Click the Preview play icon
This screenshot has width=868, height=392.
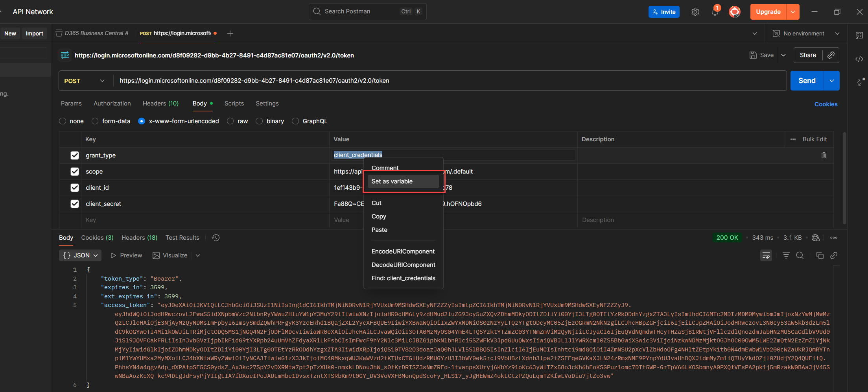pos(113,255)
